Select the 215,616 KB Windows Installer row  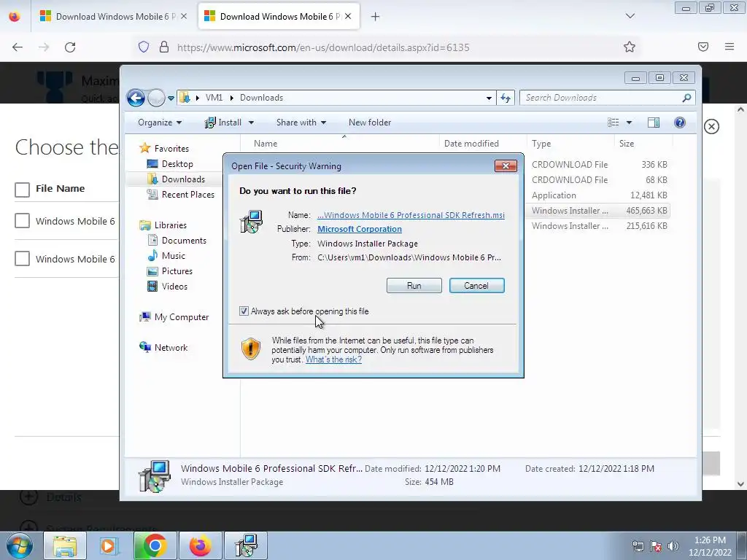(x=598, y=226)
